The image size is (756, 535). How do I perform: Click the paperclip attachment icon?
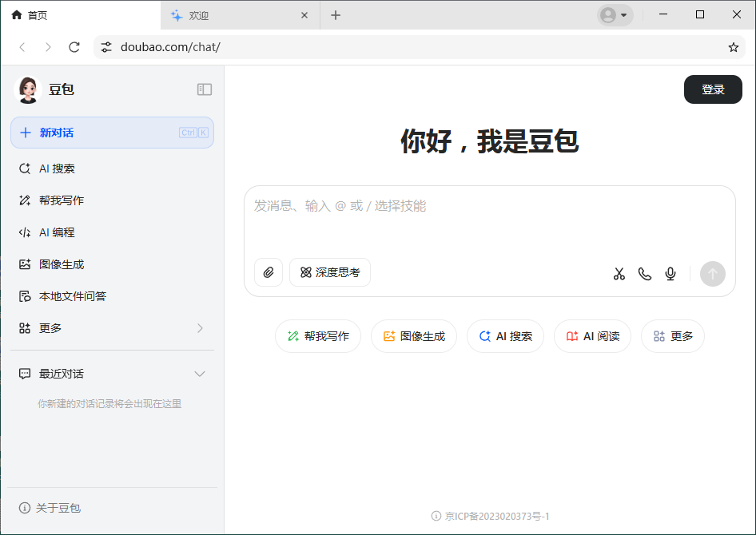coord(269,272)
